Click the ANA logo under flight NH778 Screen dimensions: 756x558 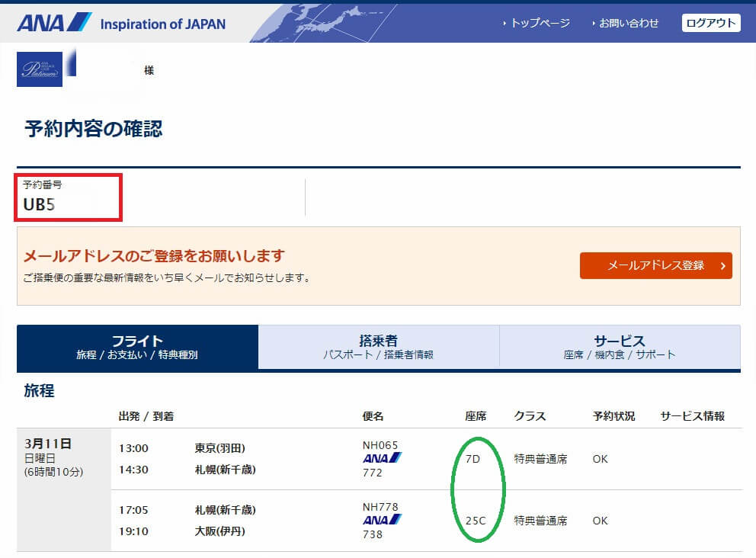point(382,520)
